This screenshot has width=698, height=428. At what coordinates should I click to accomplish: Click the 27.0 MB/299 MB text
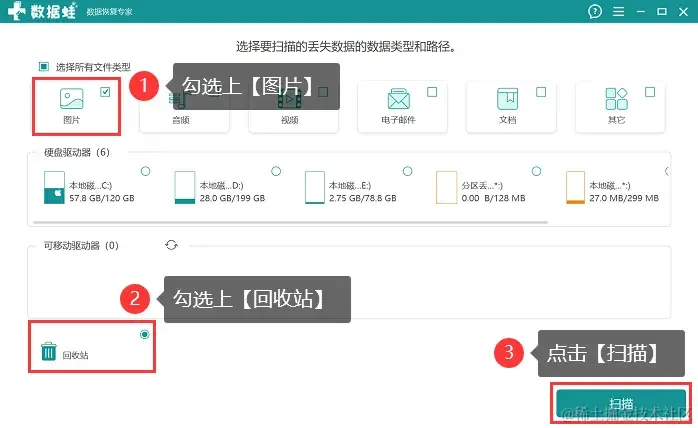coord(624,198)
